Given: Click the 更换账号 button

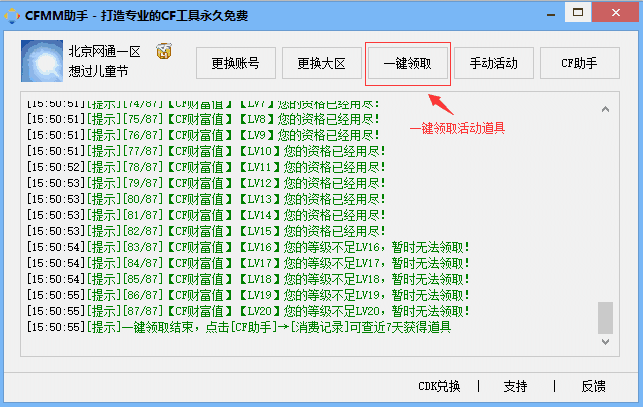Looking at the screenshot, I should [236, 63].
